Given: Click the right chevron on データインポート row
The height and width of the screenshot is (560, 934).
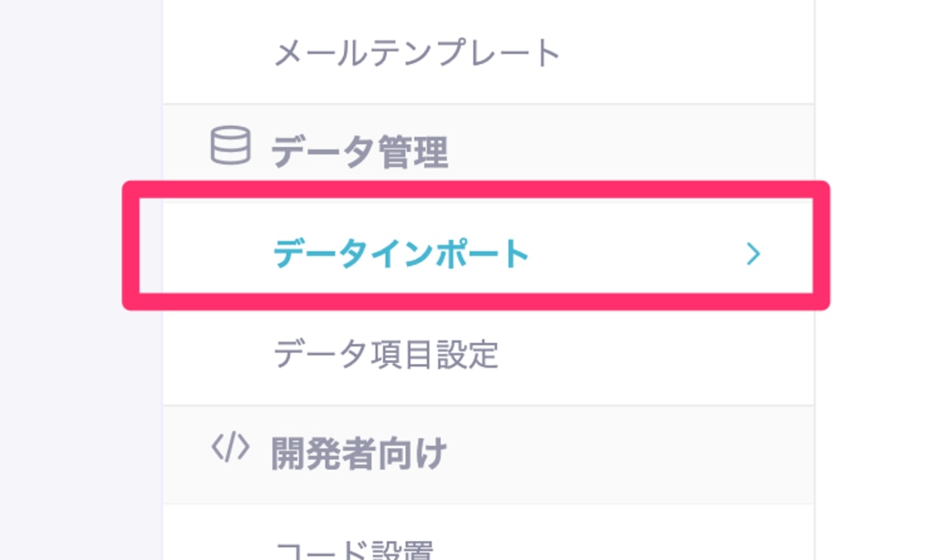Looking at the screenshot, I should 753,254.
